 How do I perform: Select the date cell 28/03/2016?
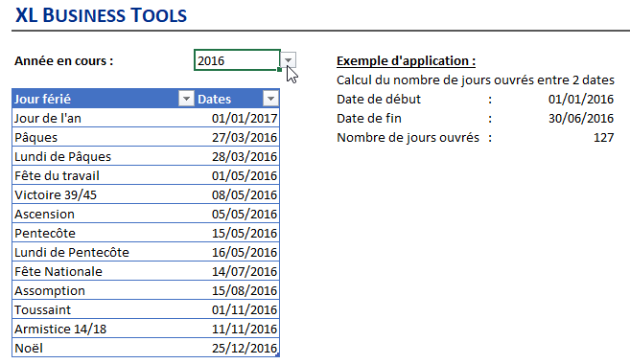pyautogui.click(x=237, y=156)
